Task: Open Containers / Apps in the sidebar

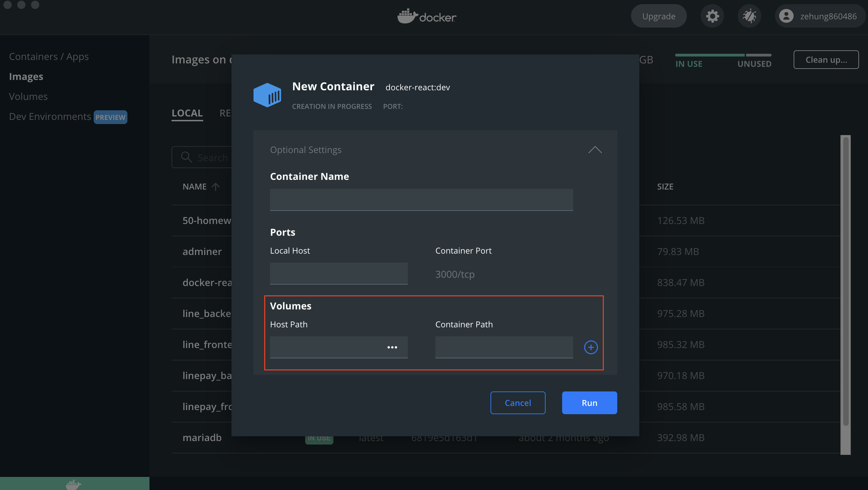Action: (x=49, y=56)
